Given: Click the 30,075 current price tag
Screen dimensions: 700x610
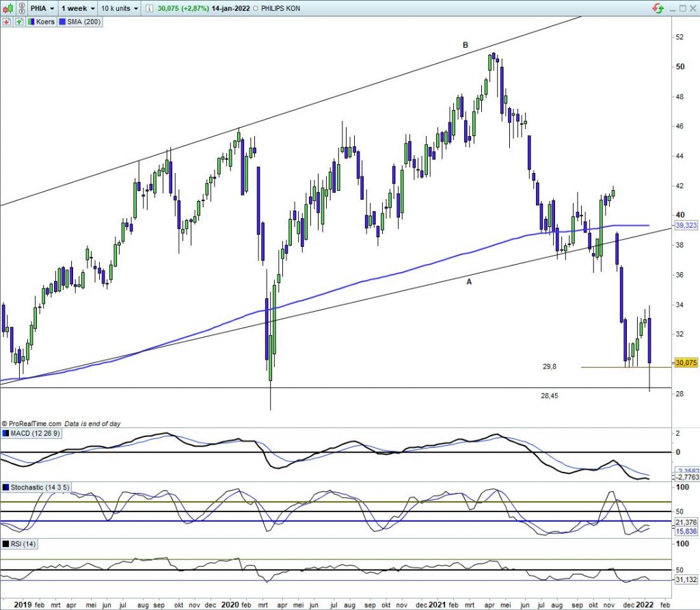Looking at the screenshot, I should pos(686,363).
